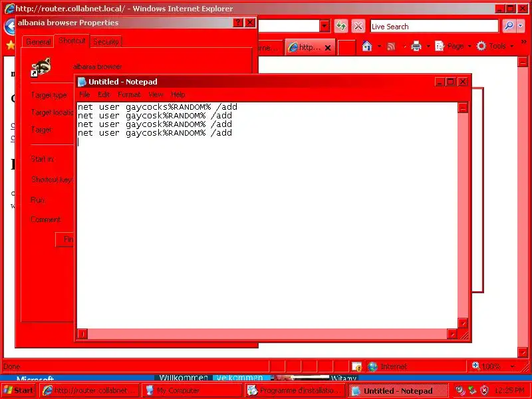Open the IE Favorites star icon
Viewport: 532px width, 399px height.
pyautogui.click(x=11, y=45)
